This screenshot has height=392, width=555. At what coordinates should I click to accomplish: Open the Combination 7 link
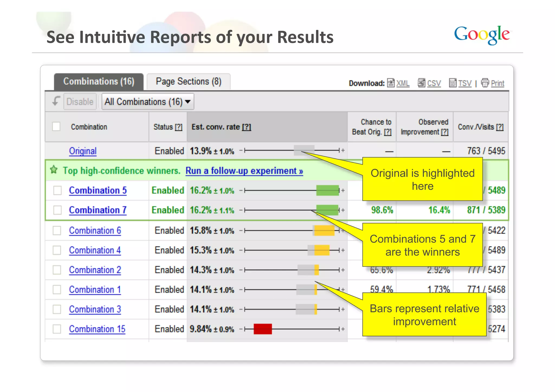98,210
